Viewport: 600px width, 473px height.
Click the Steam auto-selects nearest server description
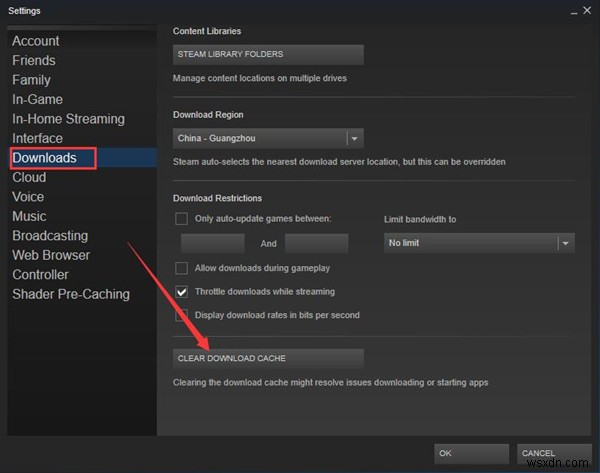(x=339, y=162)
